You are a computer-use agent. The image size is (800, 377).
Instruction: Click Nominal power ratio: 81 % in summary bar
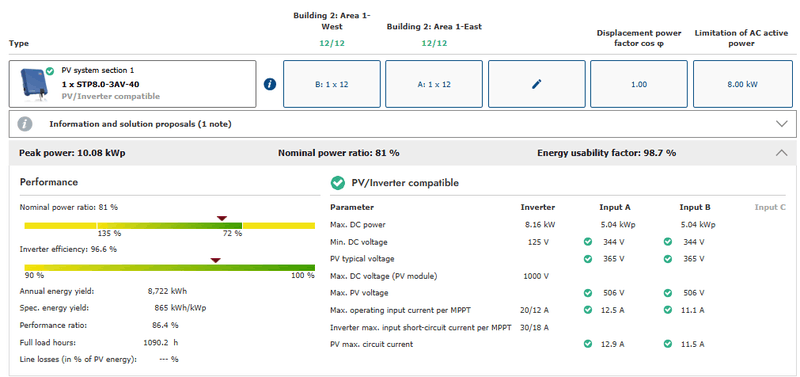point(339,153)
